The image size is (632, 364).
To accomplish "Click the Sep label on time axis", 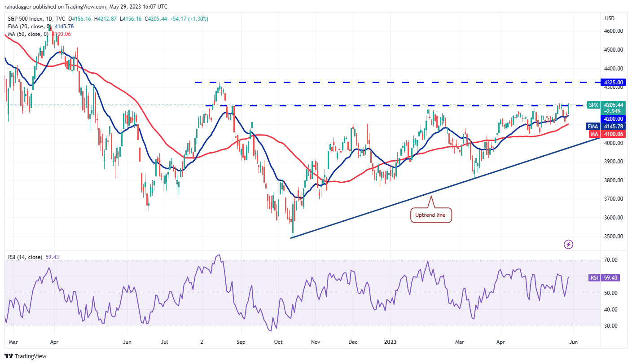I will [x=240, y=341].
